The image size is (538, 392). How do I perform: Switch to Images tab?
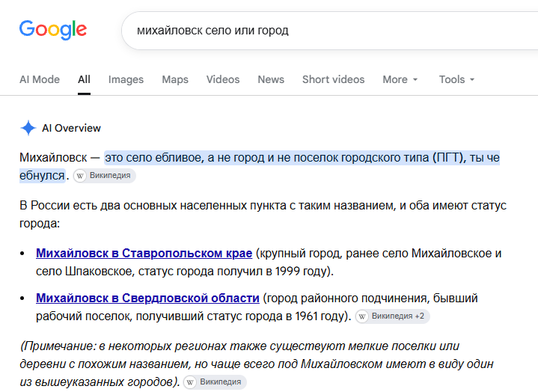pos(126,79)
